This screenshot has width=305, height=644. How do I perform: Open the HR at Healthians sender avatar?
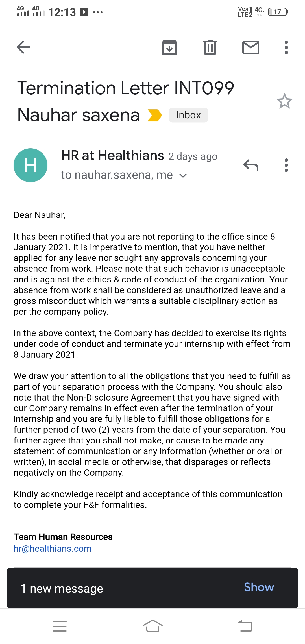click(x=30, y=165)
